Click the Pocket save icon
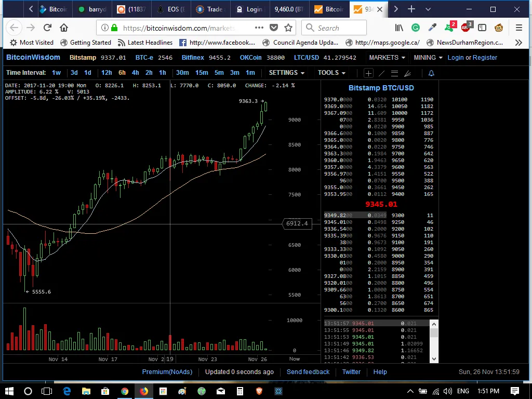This screenshot has height=399, width=532. [x=274, y=28]
